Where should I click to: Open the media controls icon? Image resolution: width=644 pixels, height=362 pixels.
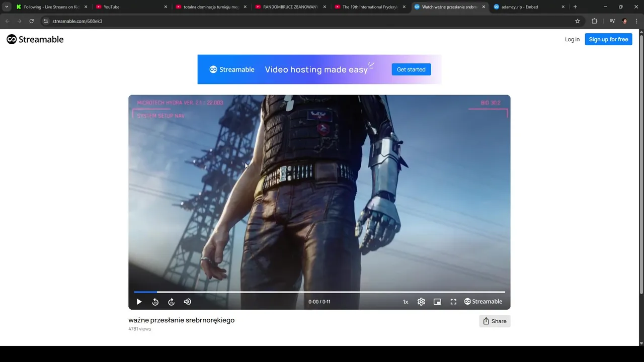click(x=612, y=21)
